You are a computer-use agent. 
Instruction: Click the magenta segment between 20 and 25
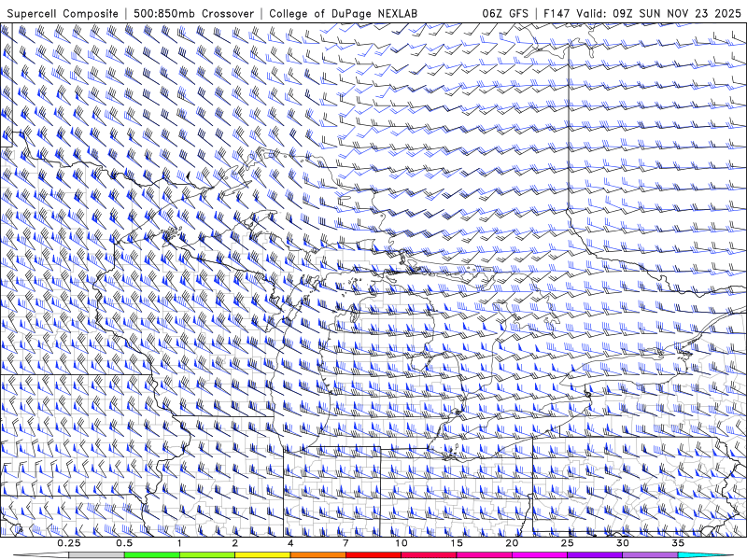(540, 555)
